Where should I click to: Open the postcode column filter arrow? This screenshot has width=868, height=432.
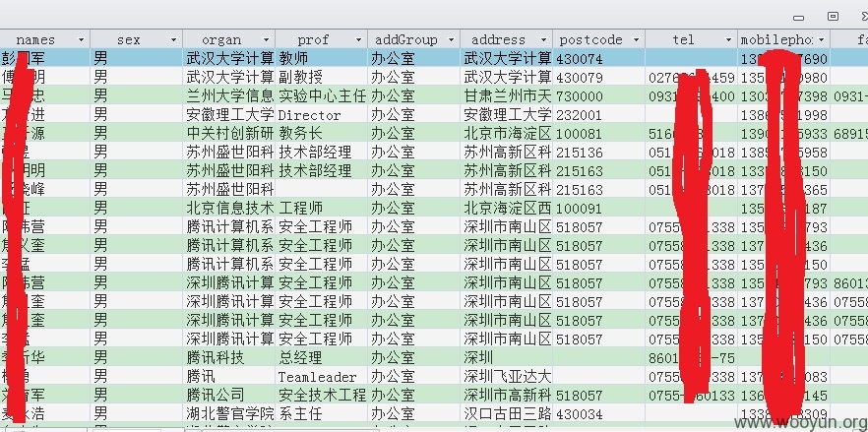point(636,40)
